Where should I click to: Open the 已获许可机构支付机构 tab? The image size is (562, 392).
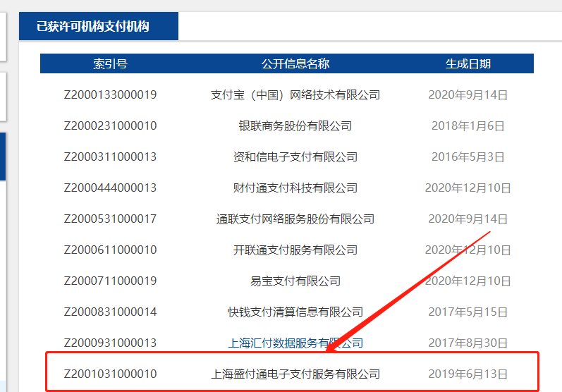99,26
